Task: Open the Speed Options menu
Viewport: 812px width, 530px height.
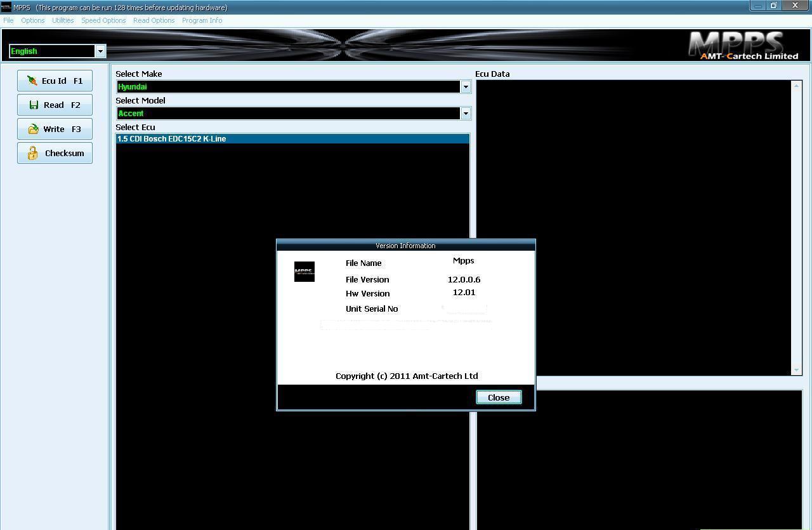Action: click(103, 20)
